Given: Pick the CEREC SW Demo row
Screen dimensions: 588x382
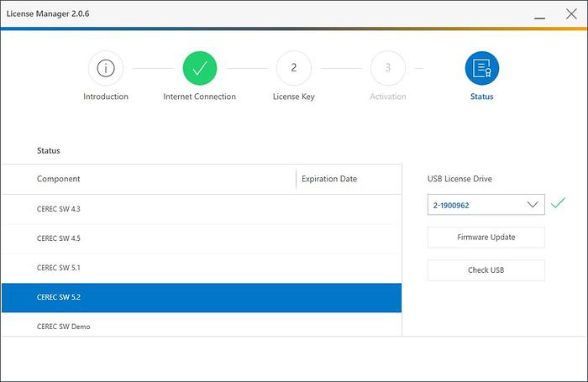Looking at the screenshot, I should tap(202, 326).
